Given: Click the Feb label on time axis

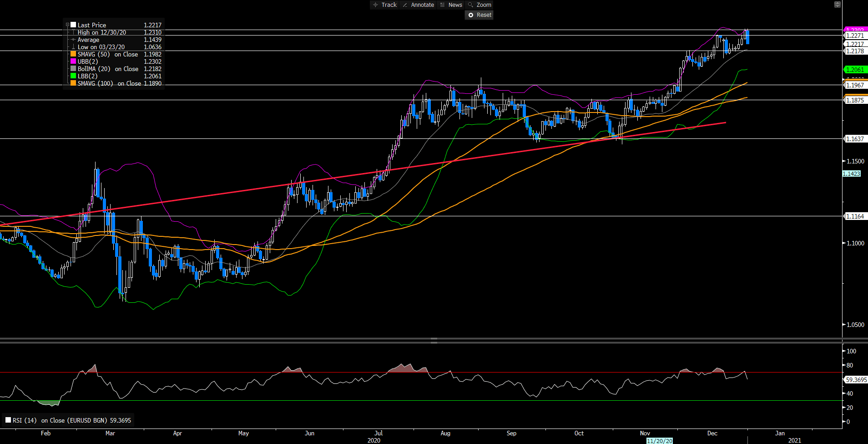Looking at the screenshot, I should pyautogui.click(x=45, y=433).
